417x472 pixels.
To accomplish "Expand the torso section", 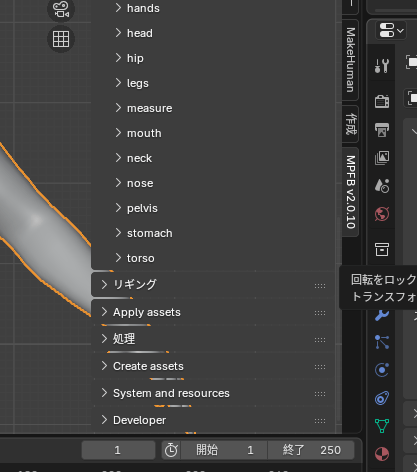I will pyautogui.click(x=135, y=258).
